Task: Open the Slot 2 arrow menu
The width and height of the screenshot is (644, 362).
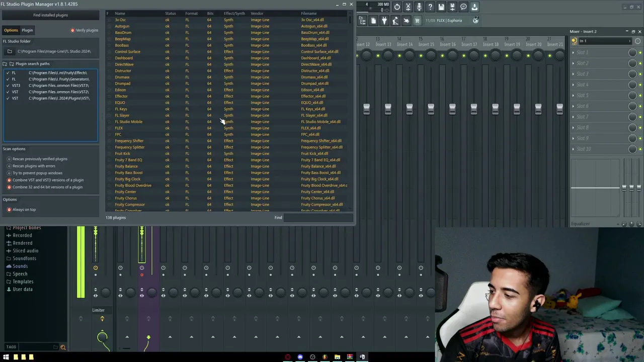Action: click(x=573, y=63)
